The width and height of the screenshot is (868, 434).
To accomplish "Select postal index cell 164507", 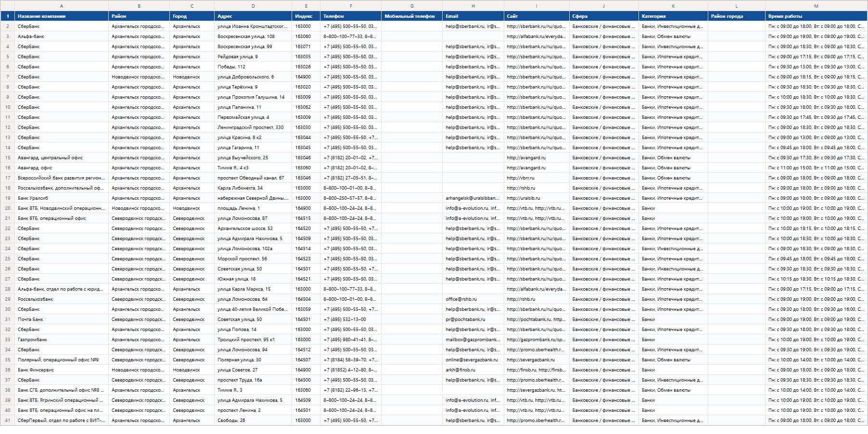I will 306,360.
